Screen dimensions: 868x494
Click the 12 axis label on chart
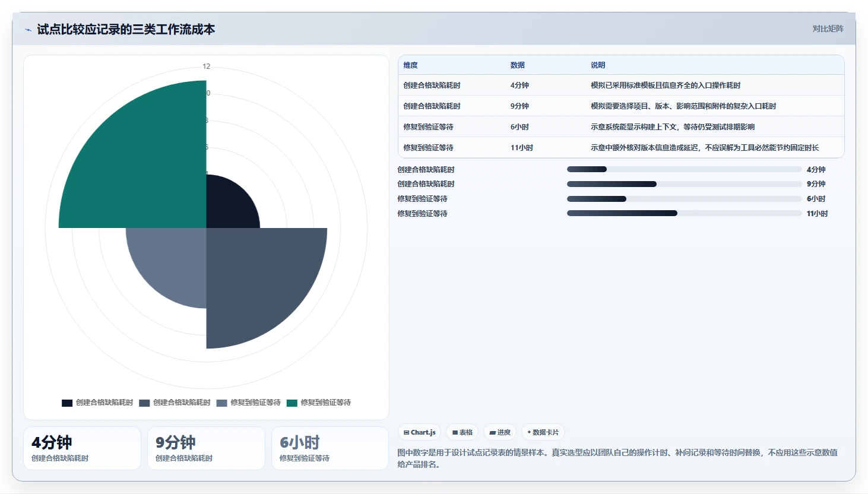[206, 66]
